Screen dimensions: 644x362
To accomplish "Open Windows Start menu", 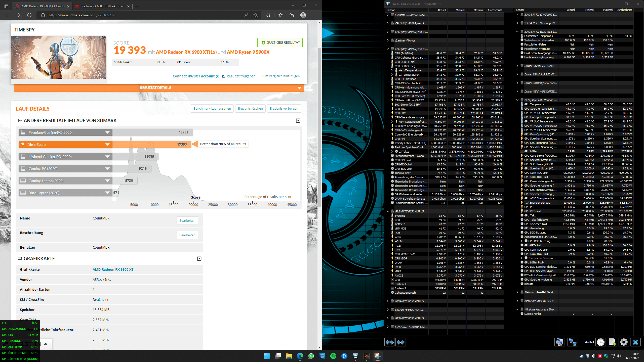I will click(x=267, y=356).
